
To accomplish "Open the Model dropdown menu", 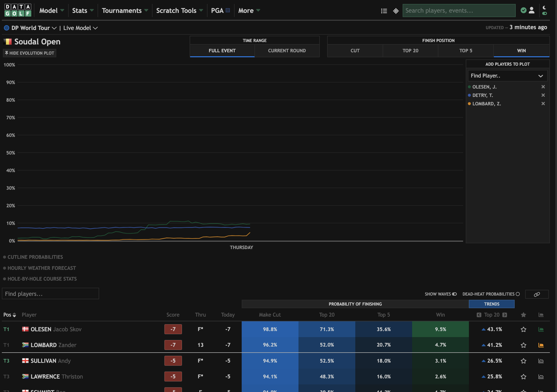I will [52, 11].
